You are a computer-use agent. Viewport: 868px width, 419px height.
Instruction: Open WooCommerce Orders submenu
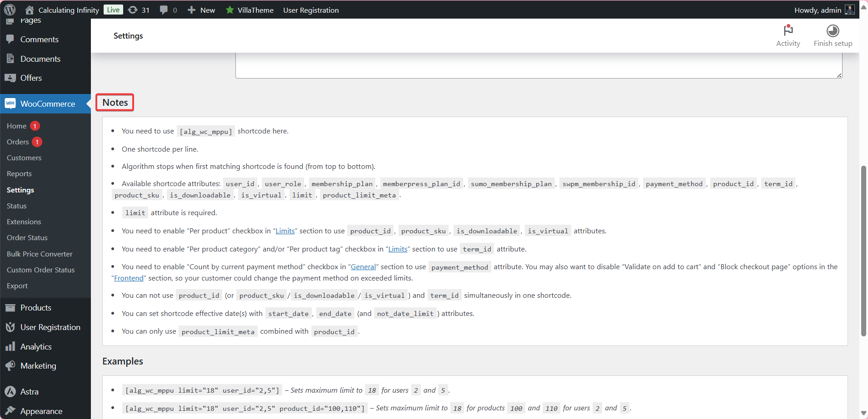tap(18, 142)
